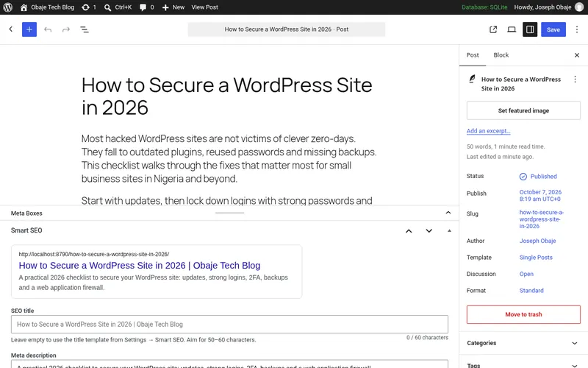Click the user avatar in admin bar
This screenshot has height=368, width=588.
pyautogui.click(x=579, y=7)
